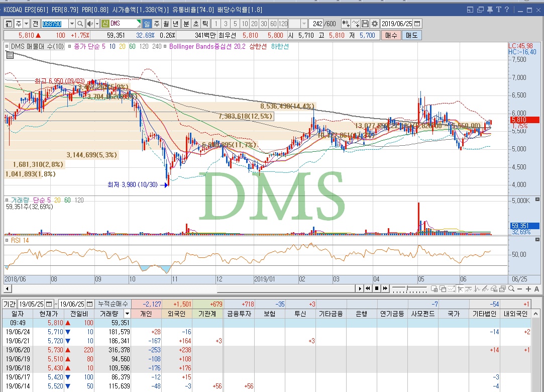This screenshot has width=544, height=392.
Task: Open the stock code 068790 dropdown arrow
Action: pos(72,24)
